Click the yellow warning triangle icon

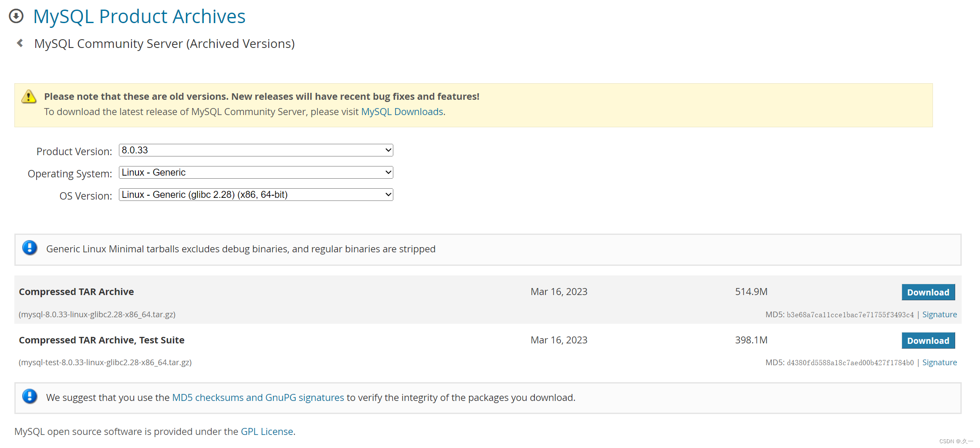coord(29,96)
